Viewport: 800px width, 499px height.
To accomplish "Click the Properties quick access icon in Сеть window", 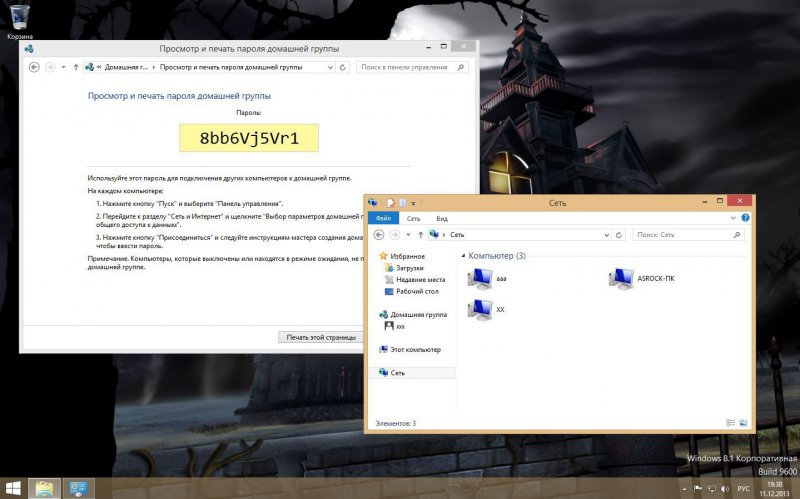I will pyautogui.click(x=390, y=203).
